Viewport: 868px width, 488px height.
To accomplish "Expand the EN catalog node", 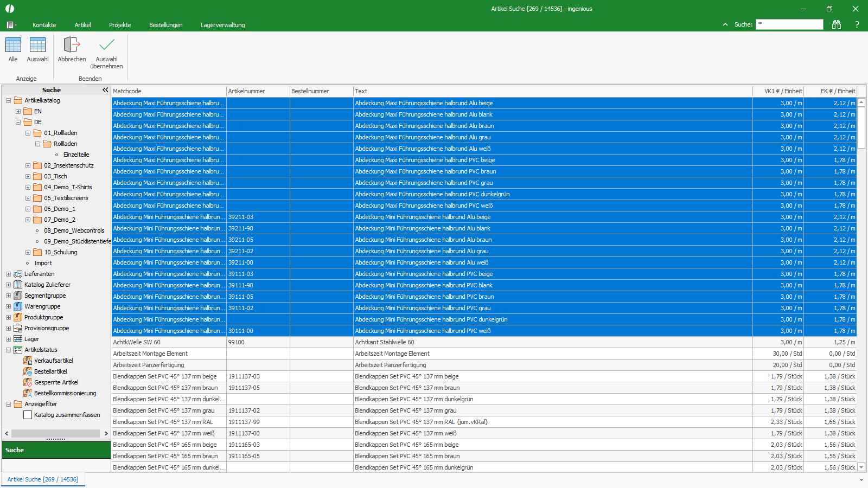I will 18,111.
